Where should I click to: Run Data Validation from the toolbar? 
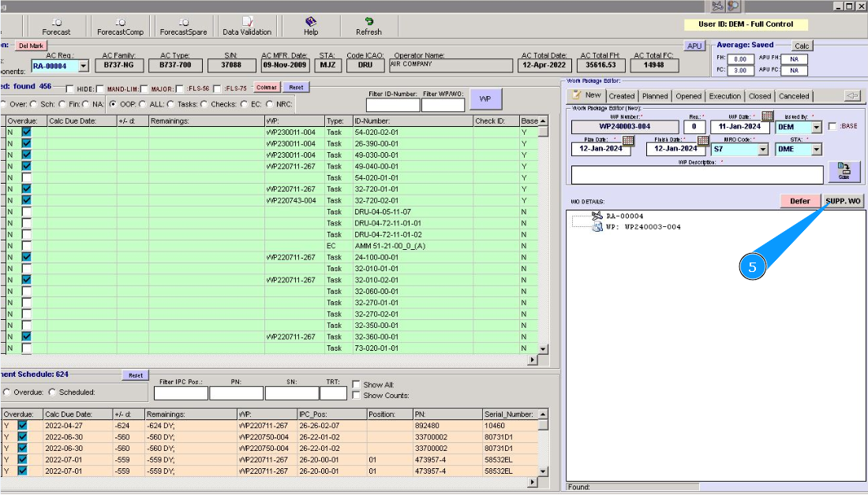247,26
